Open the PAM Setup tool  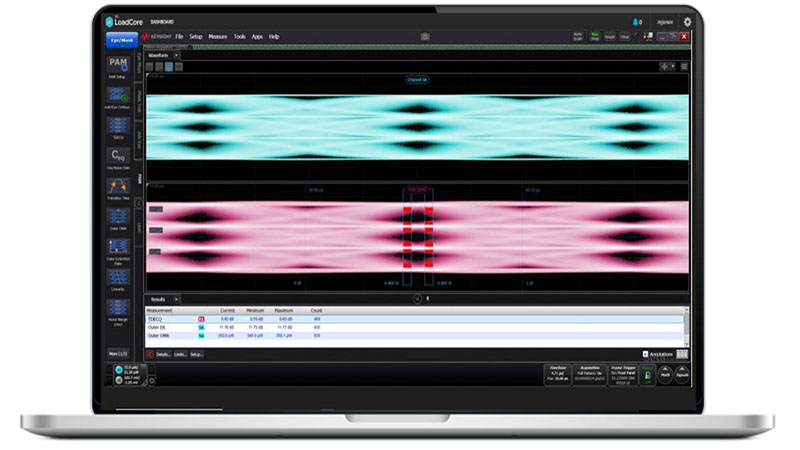click(x=118, y=64)
